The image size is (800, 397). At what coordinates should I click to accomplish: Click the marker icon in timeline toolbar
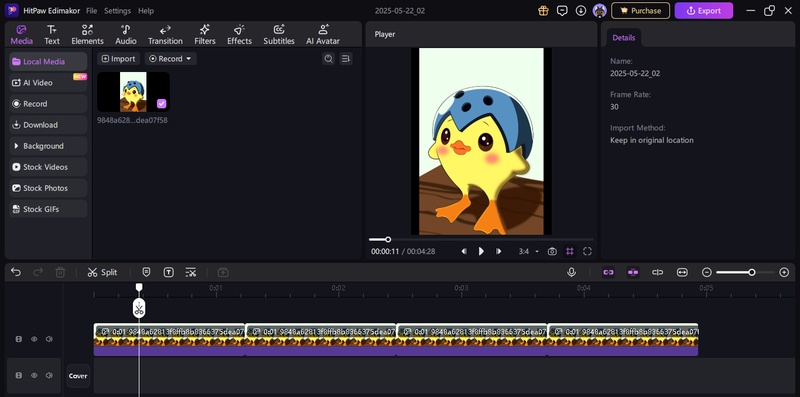click(x=146, y=272)
